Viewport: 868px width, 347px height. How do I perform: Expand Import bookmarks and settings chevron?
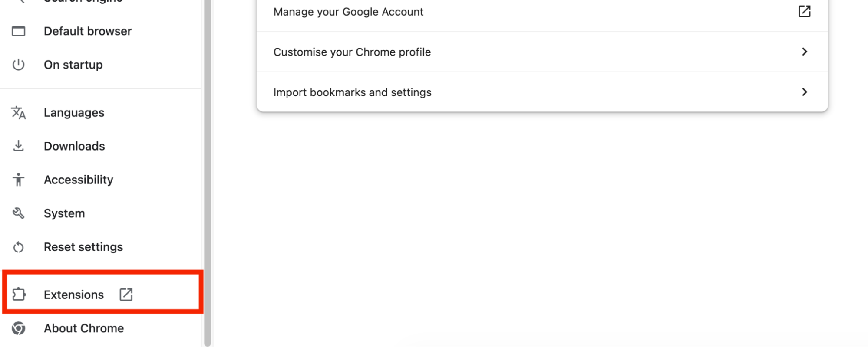point(805,92)
